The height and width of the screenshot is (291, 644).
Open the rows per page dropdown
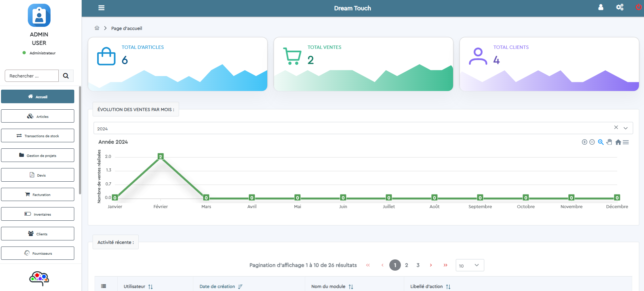pos(470,265)
